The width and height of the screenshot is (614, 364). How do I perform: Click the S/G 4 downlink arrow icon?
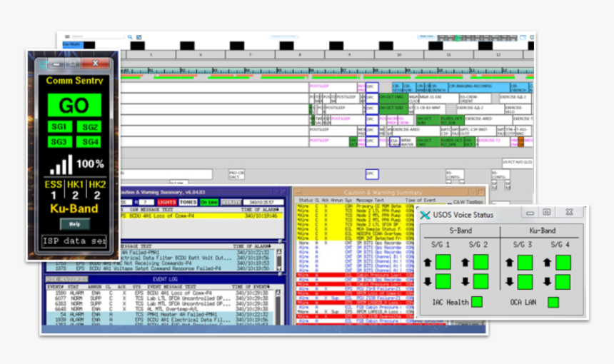pos(547,281)
